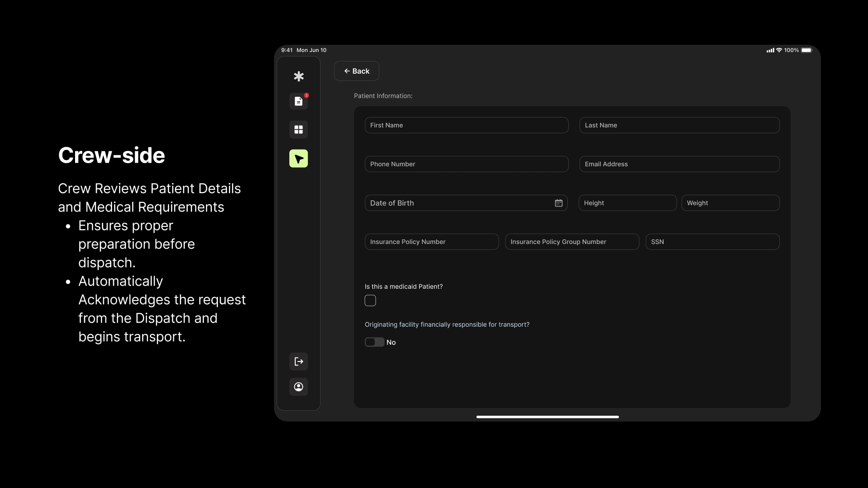Focus the Insurance Policy Group Number field
Image resolution: width=868 pixels, height=488 pixels.
tap(572, 242)
